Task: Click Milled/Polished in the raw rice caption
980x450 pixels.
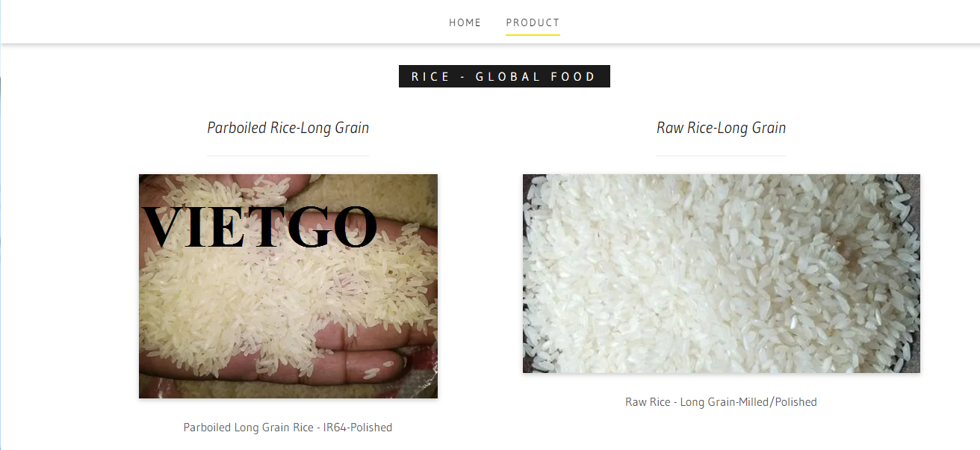Action: pos(778,402)
